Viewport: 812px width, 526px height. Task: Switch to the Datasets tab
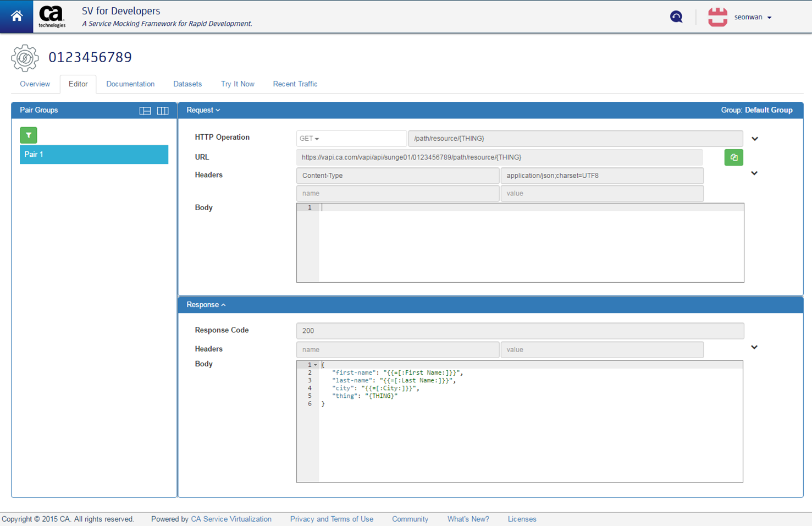pyautogui.click(x=187, y=84)
